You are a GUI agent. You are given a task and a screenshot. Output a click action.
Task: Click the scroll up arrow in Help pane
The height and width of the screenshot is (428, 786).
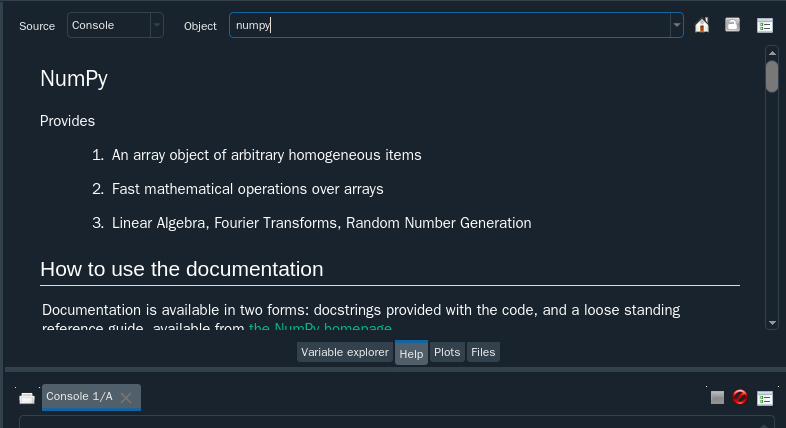[772, 53]
